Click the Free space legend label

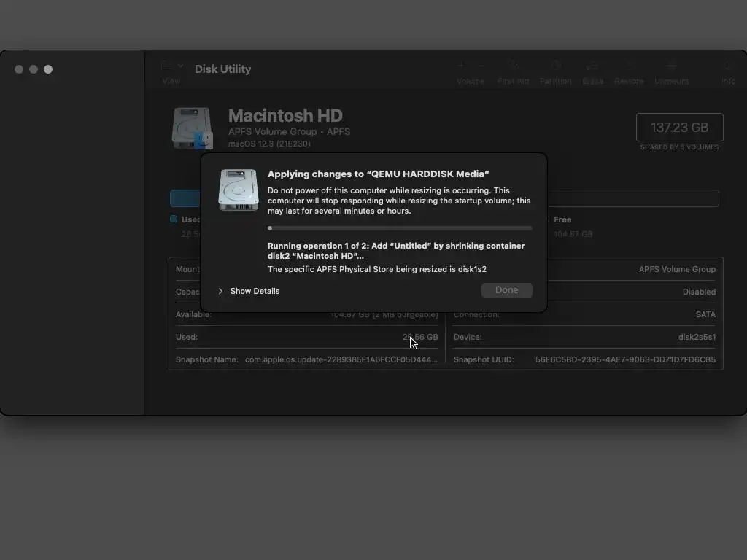point(562,219)
